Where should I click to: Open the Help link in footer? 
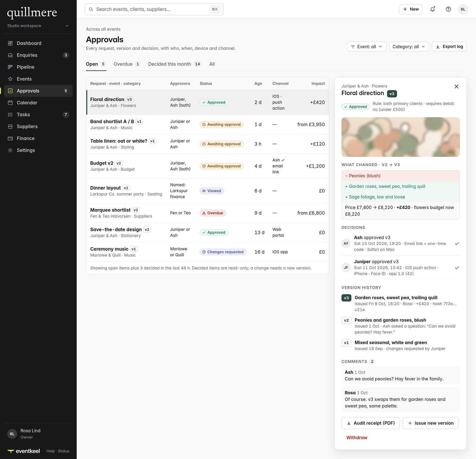tap(51, 451)
